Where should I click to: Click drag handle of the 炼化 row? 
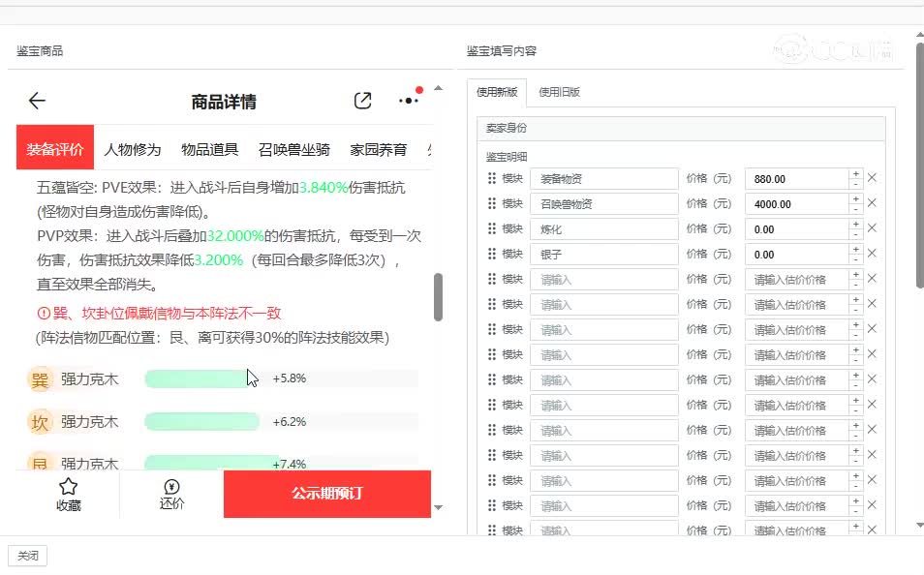tap(492, 228)
